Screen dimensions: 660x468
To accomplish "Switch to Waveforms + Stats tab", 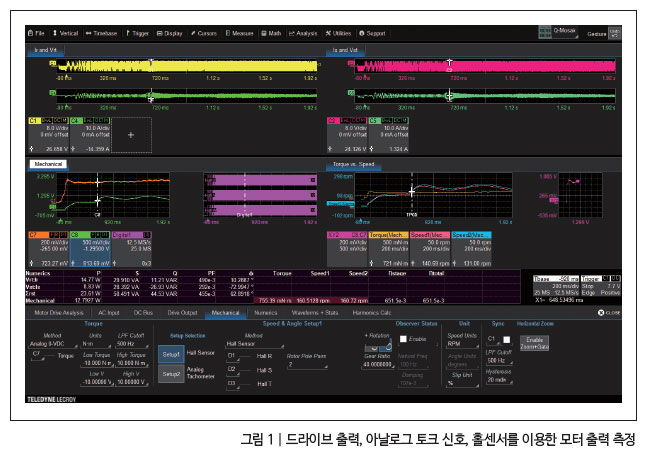I will click(x=315, y=313).
